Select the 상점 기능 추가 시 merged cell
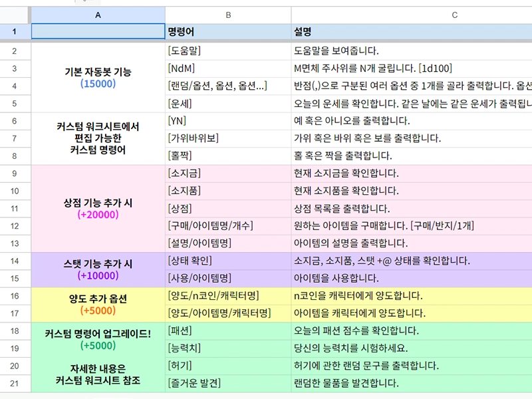The width and height of the screenshot is (532, 399). [98, 208]
